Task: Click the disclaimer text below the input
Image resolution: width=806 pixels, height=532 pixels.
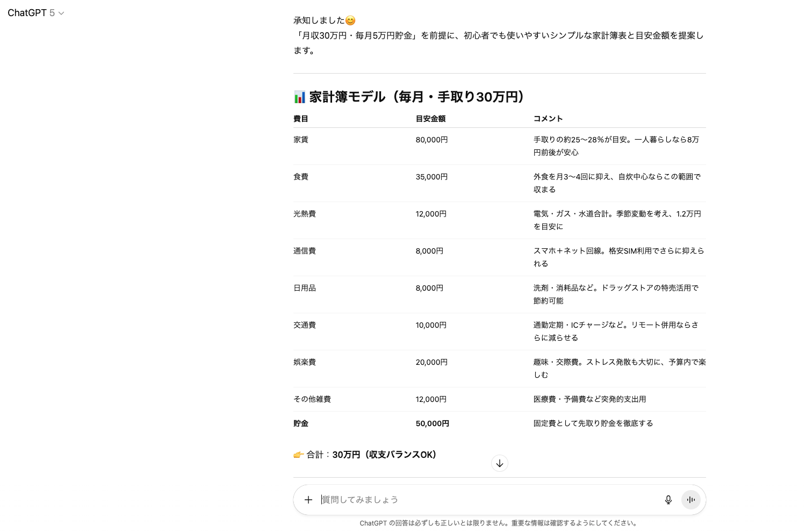Action: tap(499, 522)
